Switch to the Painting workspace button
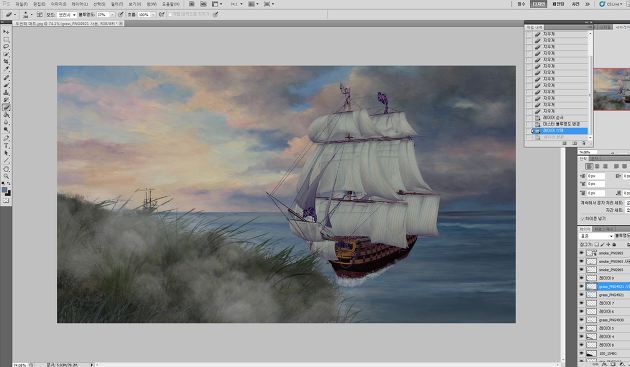This screenshot has width=630, height=367. (558, 4)
